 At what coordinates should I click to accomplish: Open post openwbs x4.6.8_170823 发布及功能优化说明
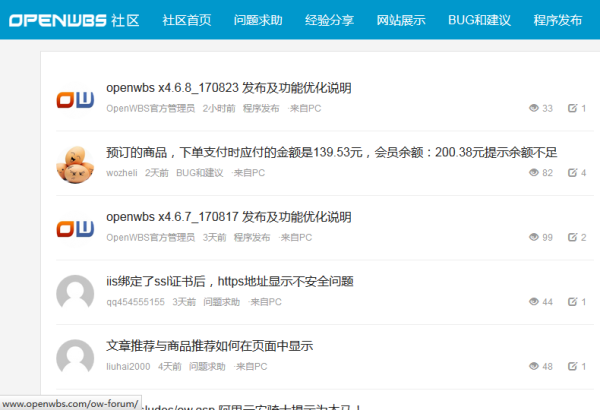click(x=228, y=88)
